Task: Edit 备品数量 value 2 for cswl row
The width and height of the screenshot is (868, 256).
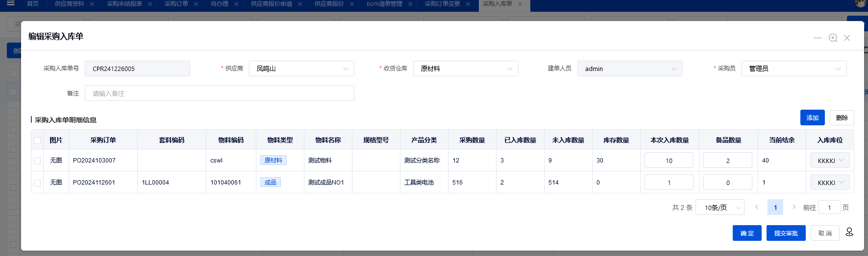Action: coord(728,160)
